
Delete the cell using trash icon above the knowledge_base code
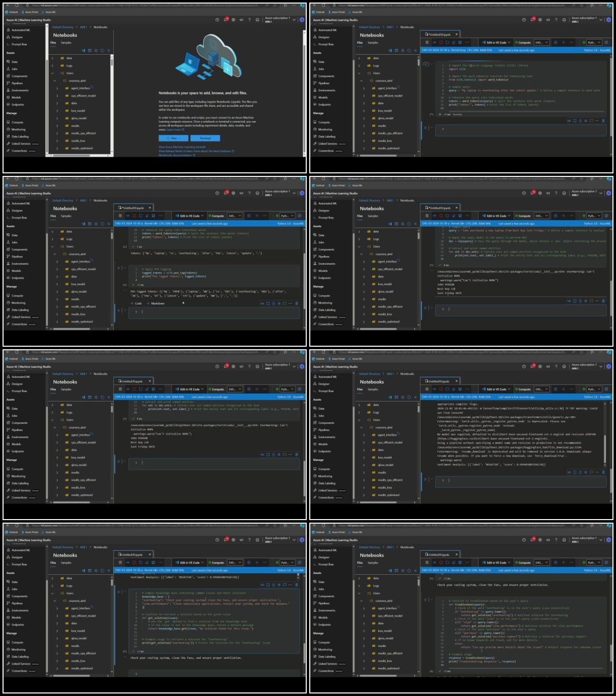click(x=297, y=585)
